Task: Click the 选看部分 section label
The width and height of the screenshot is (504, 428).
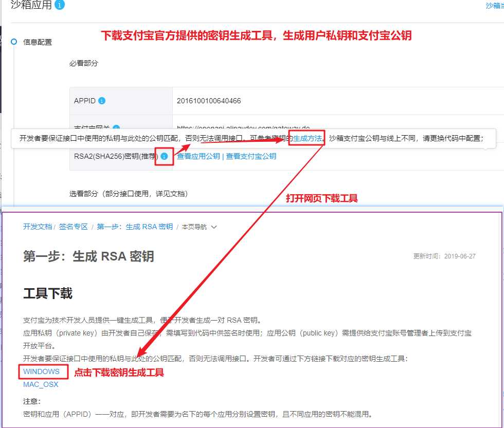Action: 129,194
